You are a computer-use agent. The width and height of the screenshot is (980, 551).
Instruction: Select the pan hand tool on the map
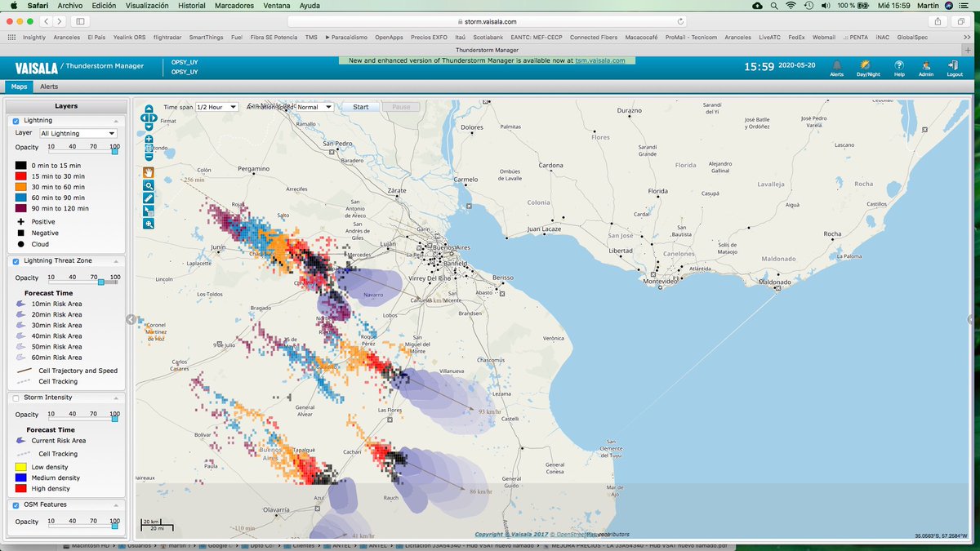coord(149,171)
